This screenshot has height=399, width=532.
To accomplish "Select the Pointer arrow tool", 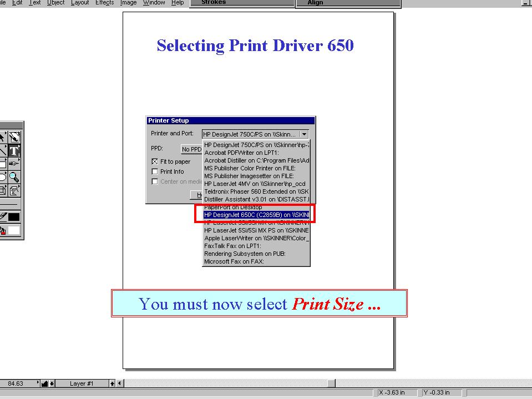I will click(x=2, y=137).
